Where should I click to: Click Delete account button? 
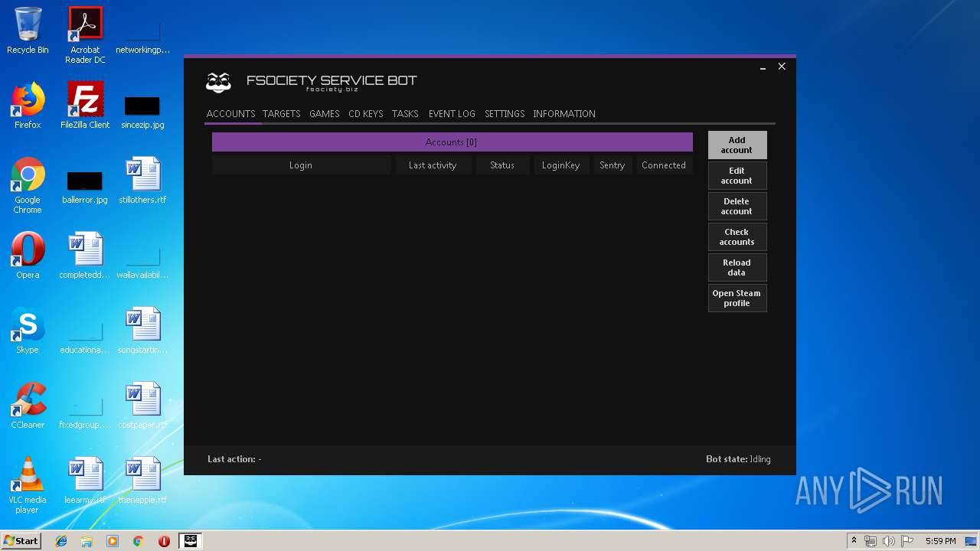click(x=737, y=206)
